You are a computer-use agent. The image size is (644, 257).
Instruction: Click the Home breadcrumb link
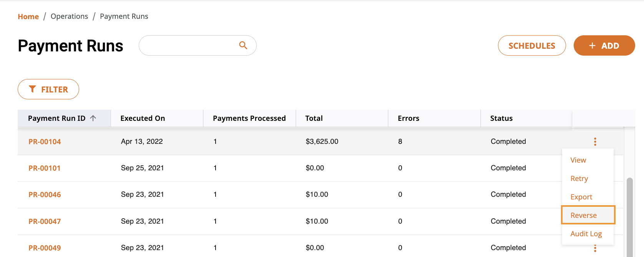[x=28, y=16]
